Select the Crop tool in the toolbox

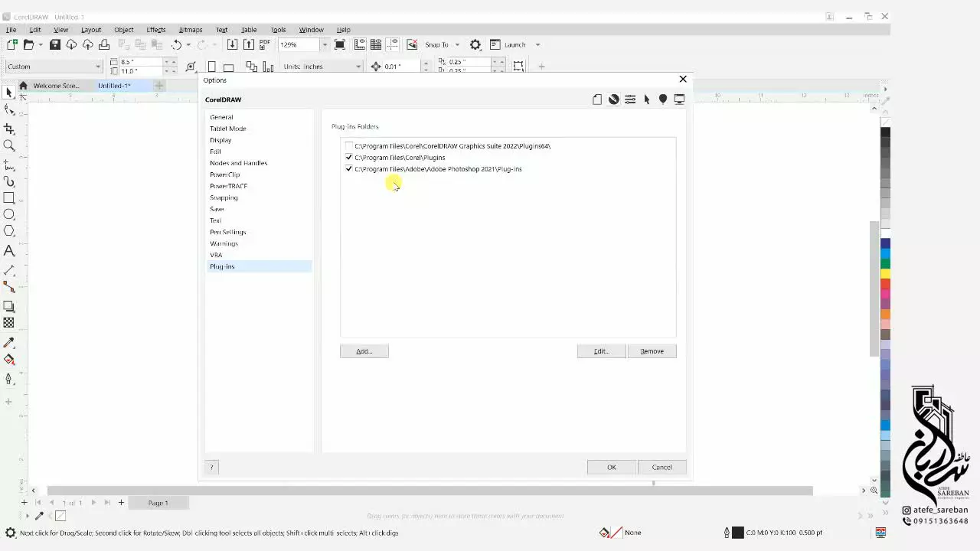pyautogui.click(x=9, y=129)
